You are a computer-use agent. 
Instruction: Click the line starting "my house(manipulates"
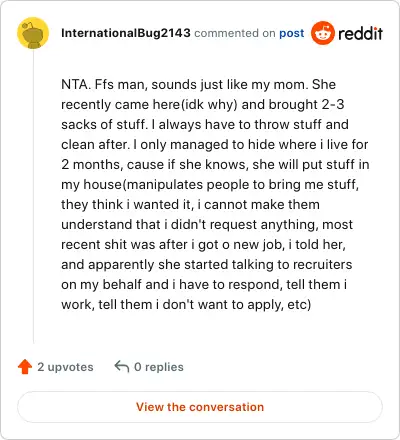[x=210, y=184]
